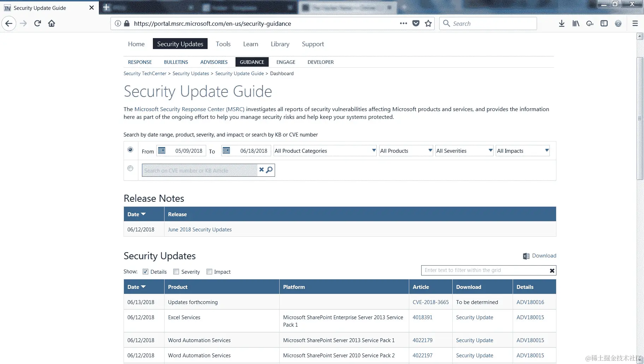The width and height of the screenshot is (644, 364).
Task: Open the ADV180016 details link
Action: click(x=530, y=302)
